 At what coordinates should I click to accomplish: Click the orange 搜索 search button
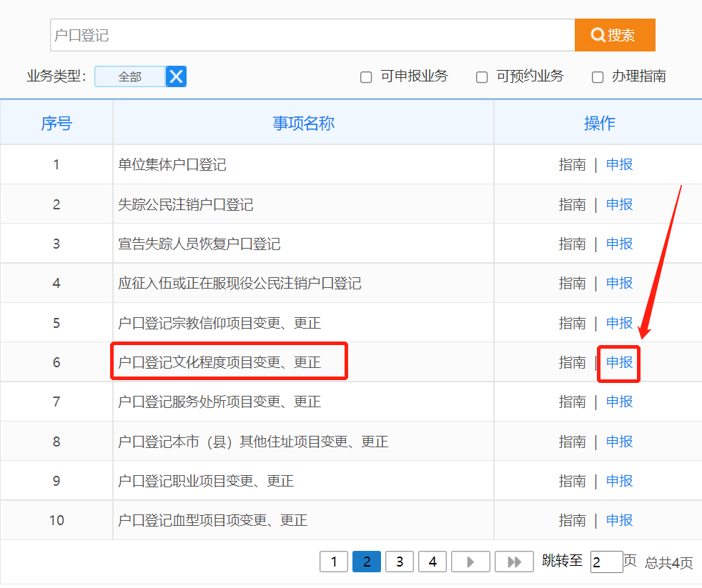pos(614,35)
